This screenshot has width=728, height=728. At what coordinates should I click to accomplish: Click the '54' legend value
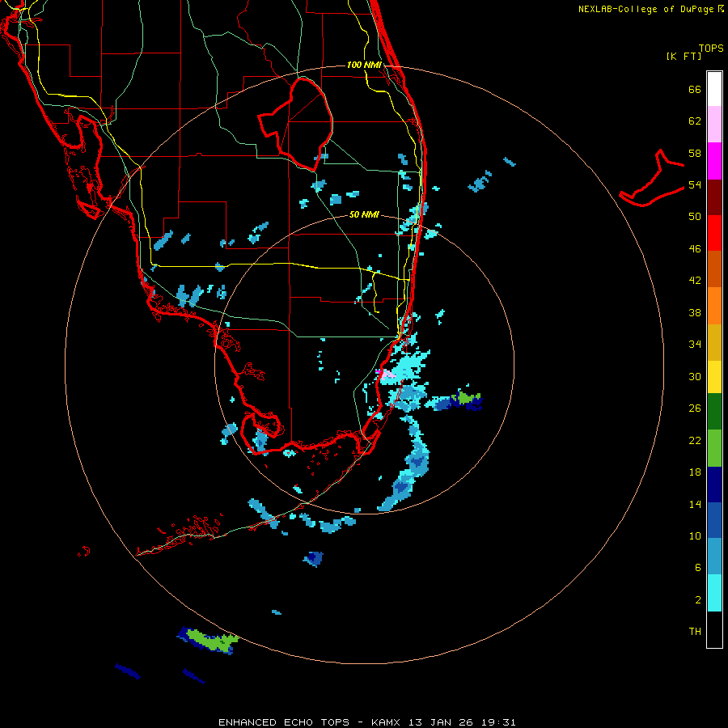click(x=695, y=184)
